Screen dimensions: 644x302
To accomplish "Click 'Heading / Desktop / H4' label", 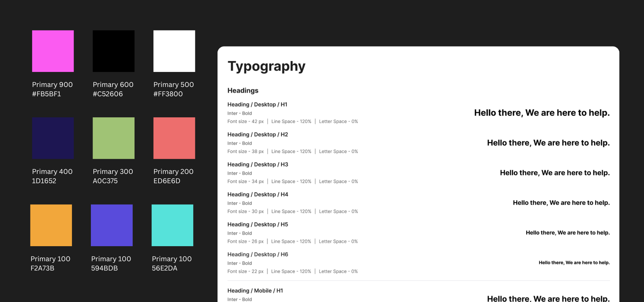I will (258, 195).
